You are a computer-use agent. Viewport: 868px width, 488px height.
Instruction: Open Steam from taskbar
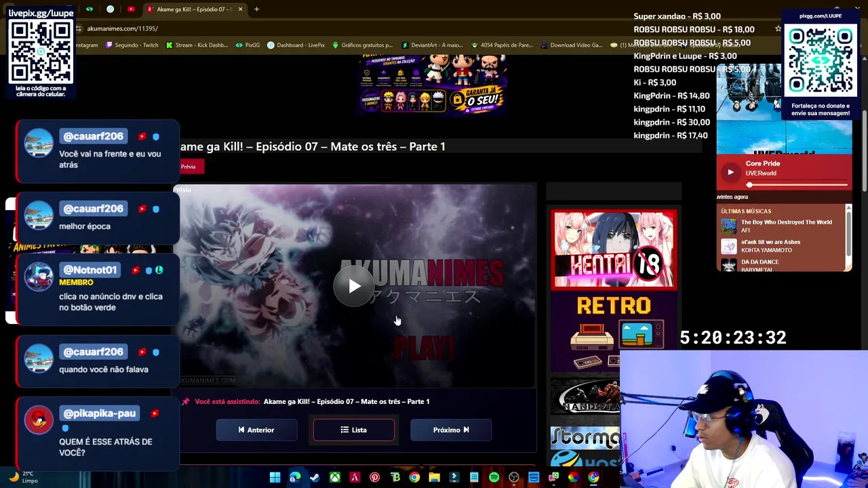pyautogui.click(x=315, y=478)
